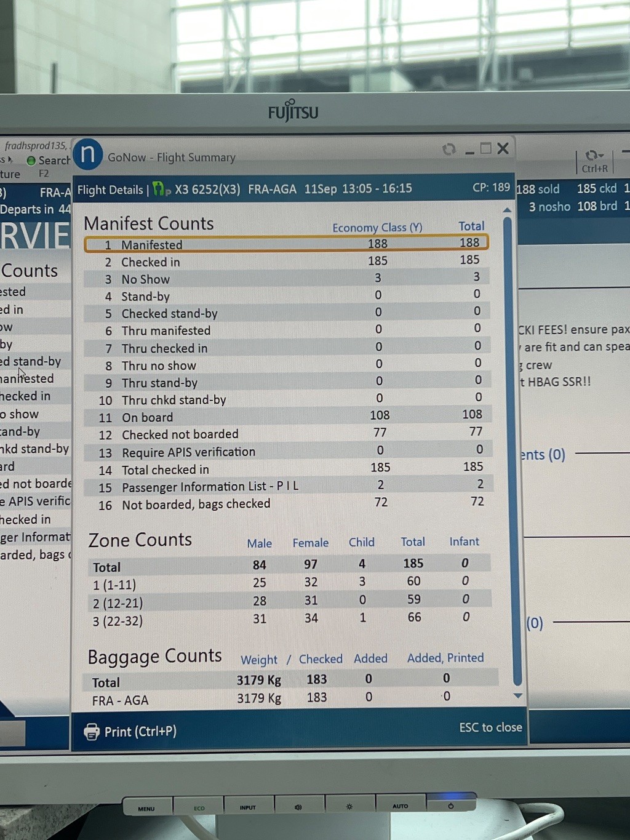Select the Checked not boarded row
Viewport: 630px width, 840px height.
click(x=286, y=434)
